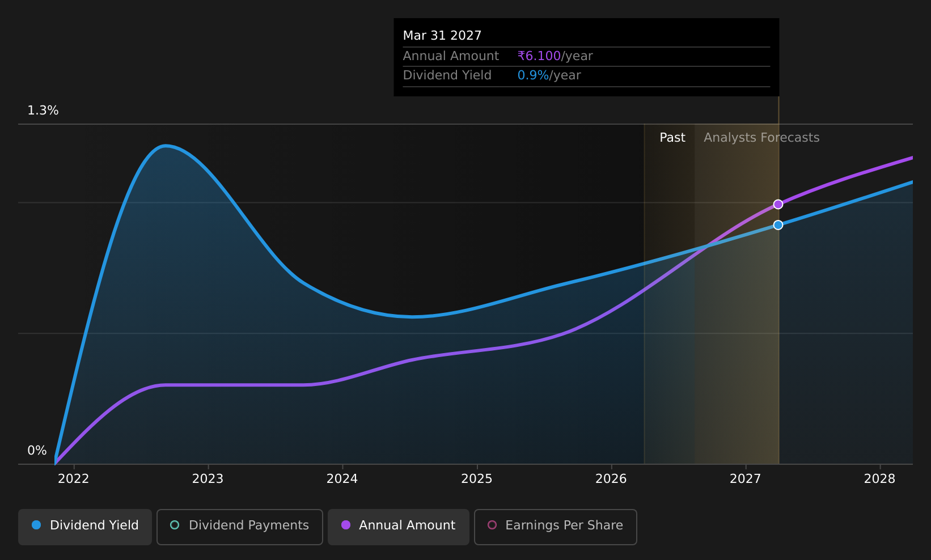Click the ₹6.100/year tooltip value

click(555, 56)
